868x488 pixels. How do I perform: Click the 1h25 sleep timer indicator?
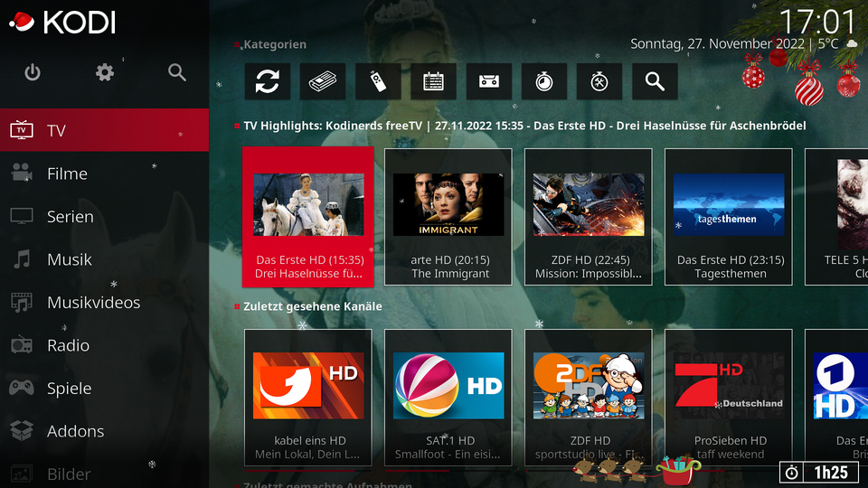click(x=819, y=472)
